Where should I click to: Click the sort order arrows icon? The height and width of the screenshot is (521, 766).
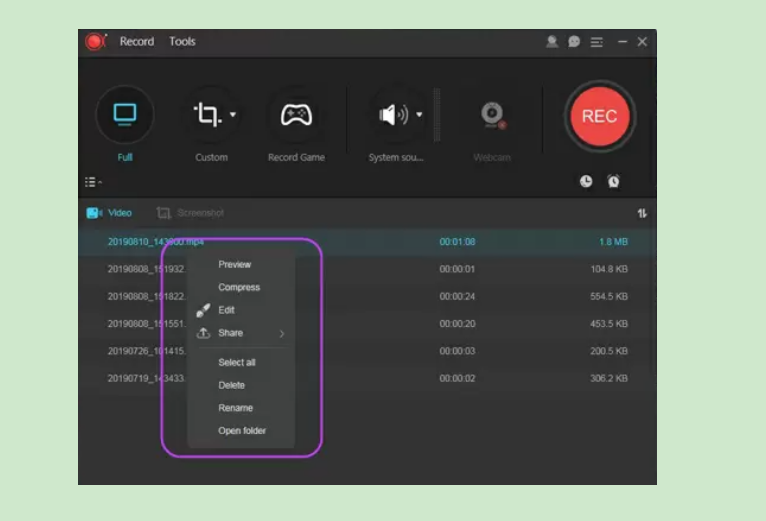pos(642,213)
